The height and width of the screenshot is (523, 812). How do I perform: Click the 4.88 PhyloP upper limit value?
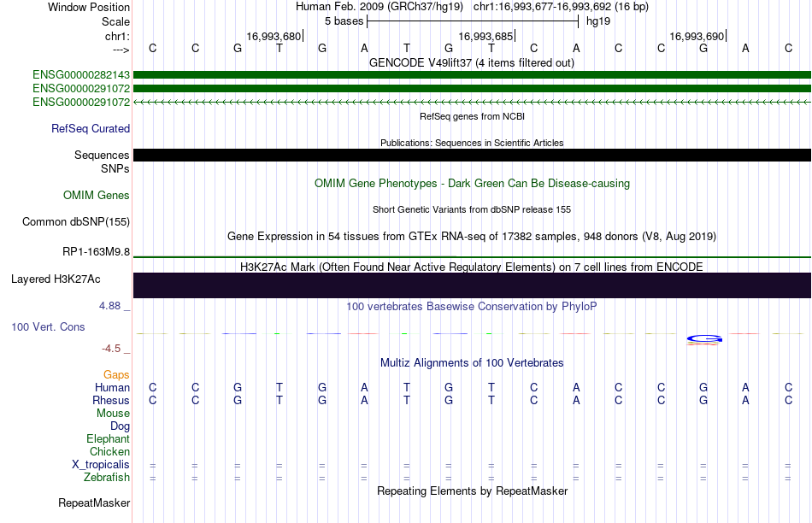pyautogui.click(x=109, y=306)
